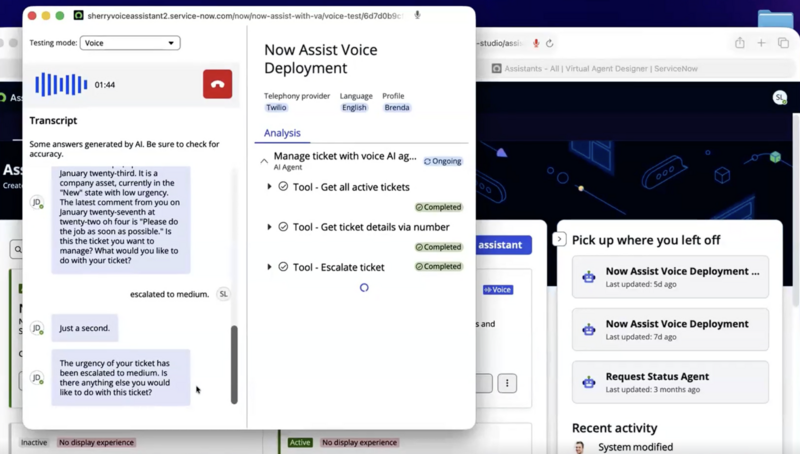Click No display experience badge next to Inactive
The width and height of the screenshot is (800, 454).
(96, 442)
